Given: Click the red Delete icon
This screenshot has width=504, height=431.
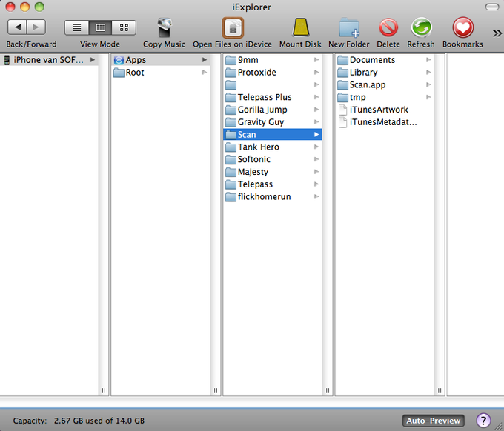Looking at the screenshot, I should click(x=388, y=27).
